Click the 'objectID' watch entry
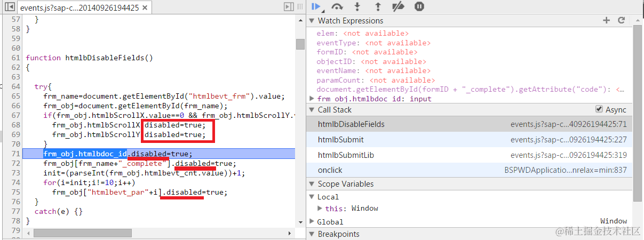 click(x=371, y=61)
